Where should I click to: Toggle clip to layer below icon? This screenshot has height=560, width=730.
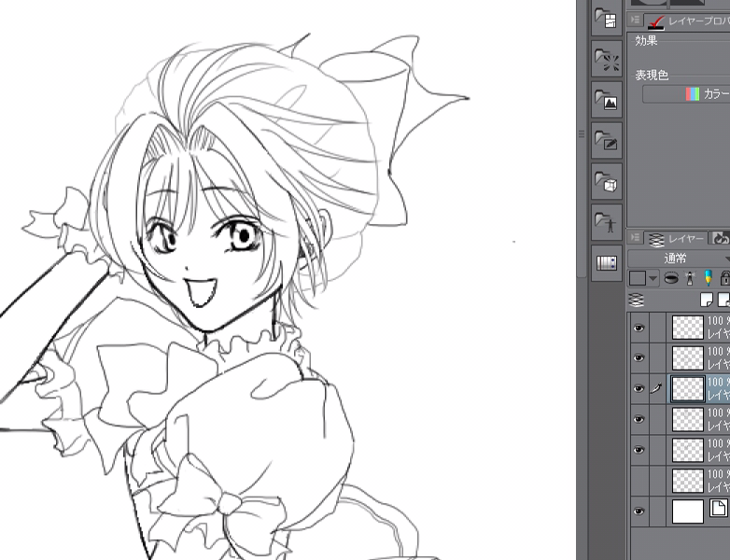(670, 278)
